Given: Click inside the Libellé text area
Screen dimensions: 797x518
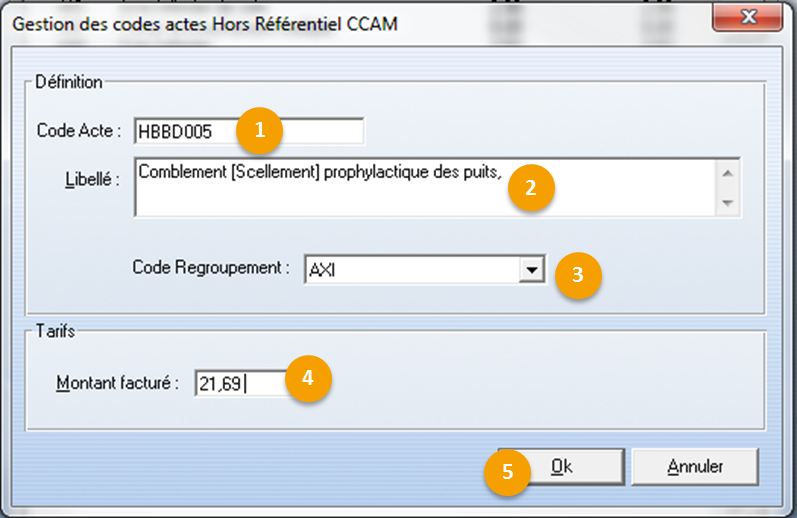Looking at the screenshot, I should click(425, 187).
